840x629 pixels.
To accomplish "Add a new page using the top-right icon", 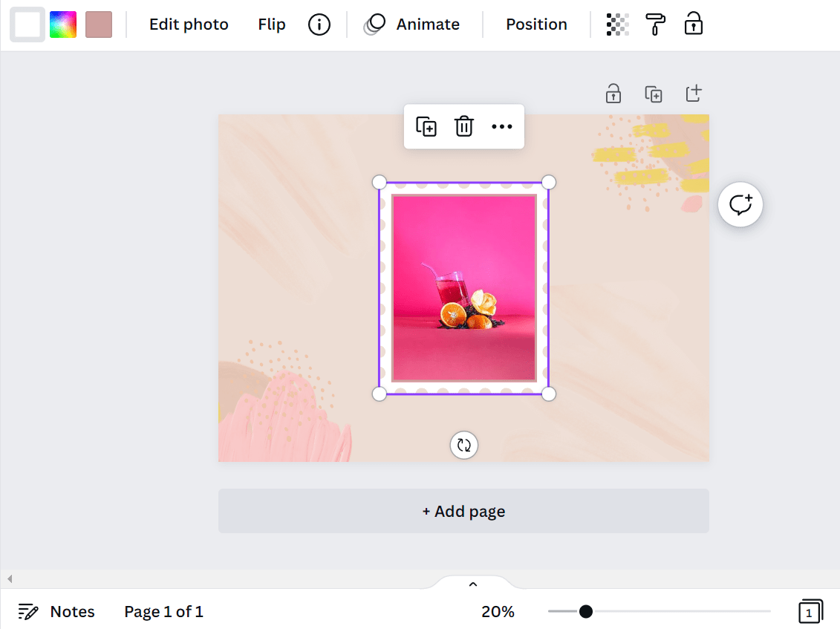I will coord(693,94).
